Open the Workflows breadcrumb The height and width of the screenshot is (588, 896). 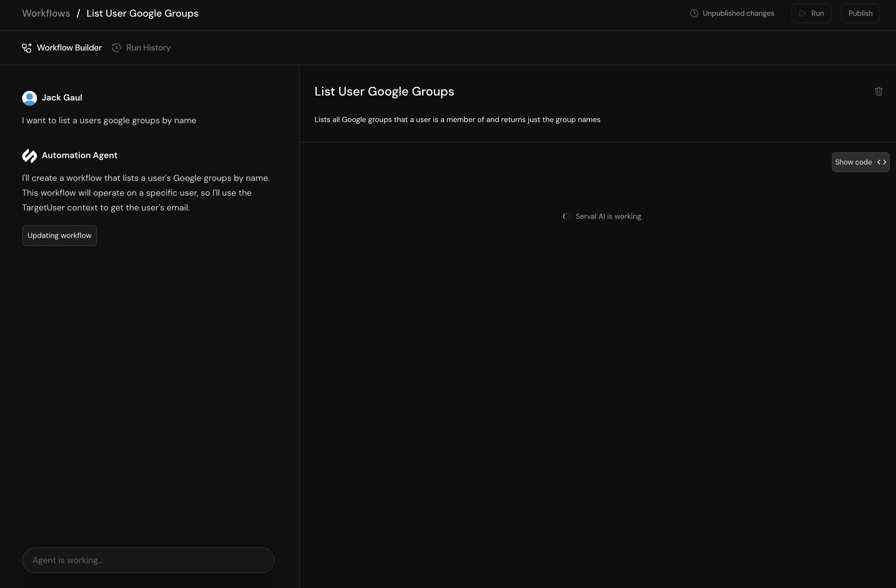pyautogui.click(x=46, y=13)
